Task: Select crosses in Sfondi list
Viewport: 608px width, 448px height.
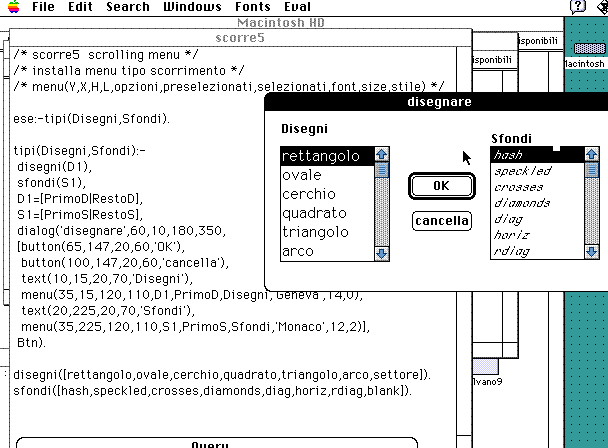Action: (x=537, y=187)
